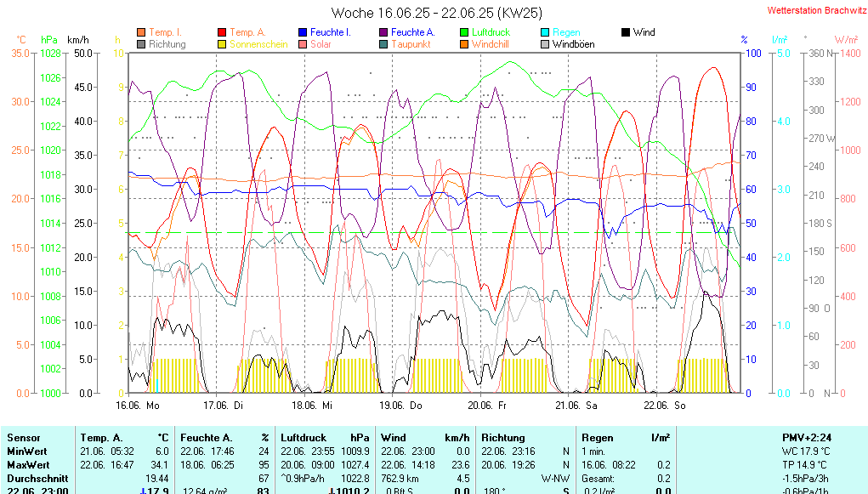Viewport: 868px width, 494px height.
Task: Click the Luftdruck column header in table
Action: [301, 438]
